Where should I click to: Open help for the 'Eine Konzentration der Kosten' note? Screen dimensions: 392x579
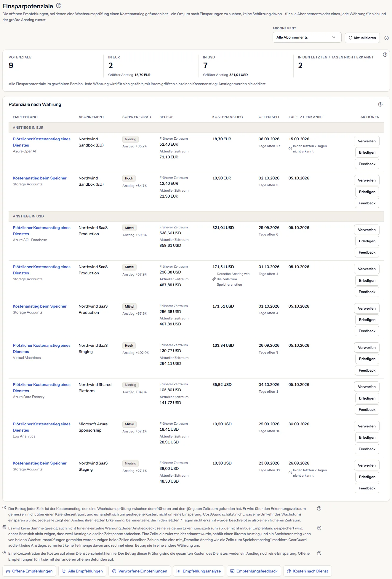tap(319, 553)
